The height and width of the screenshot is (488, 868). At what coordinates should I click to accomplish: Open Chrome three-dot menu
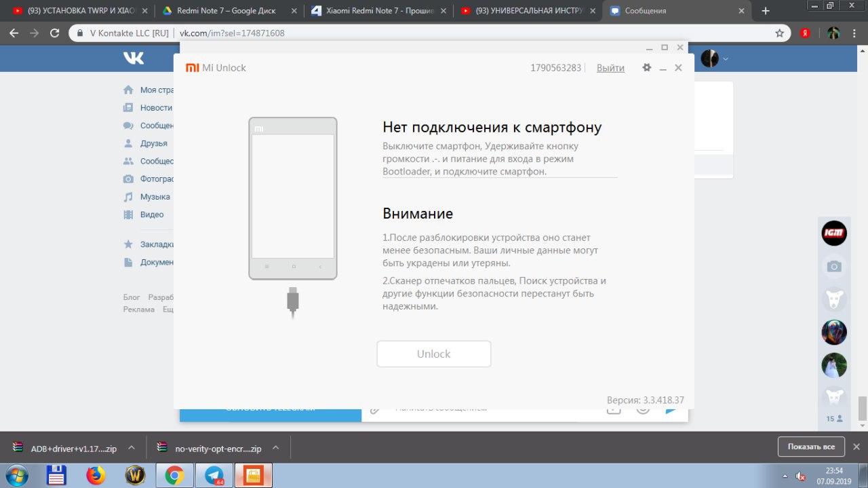click(x=855, y=33)
